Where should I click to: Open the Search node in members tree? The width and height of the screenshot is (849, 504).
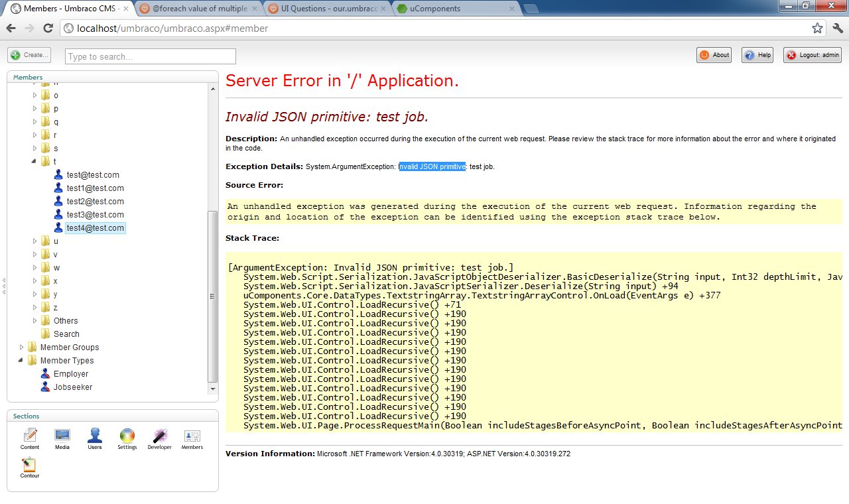tap(66, 334)
